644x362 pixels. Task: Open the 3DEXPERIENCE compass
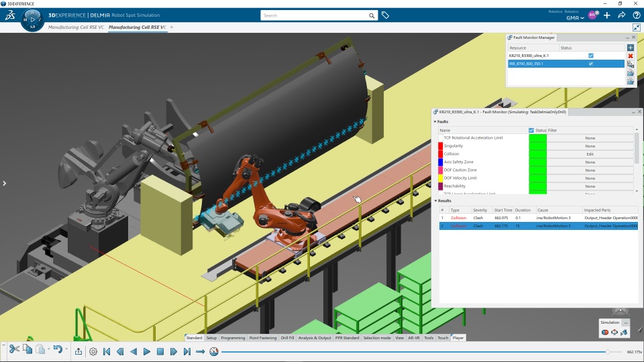[32, 19]
